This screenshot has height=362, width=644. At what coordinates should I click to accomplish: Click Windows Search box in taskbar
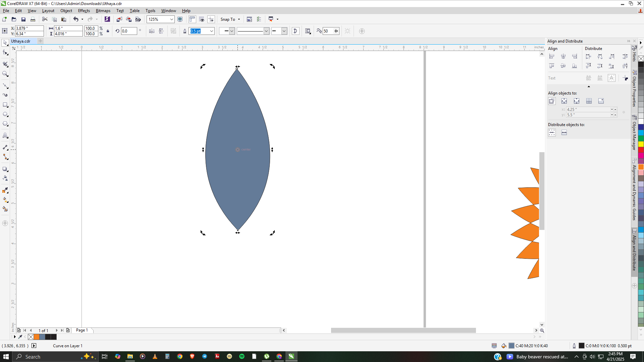pos(47,357)
